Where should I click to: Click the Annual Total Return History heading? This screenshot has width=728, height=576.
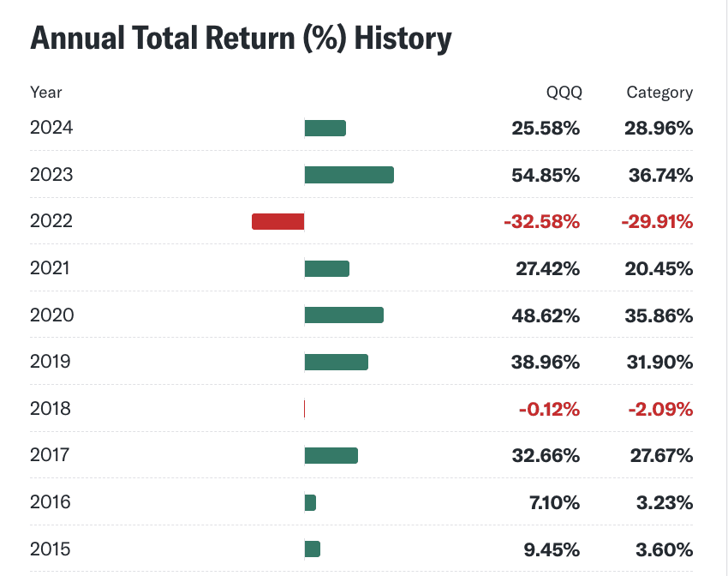coord(241,39)
